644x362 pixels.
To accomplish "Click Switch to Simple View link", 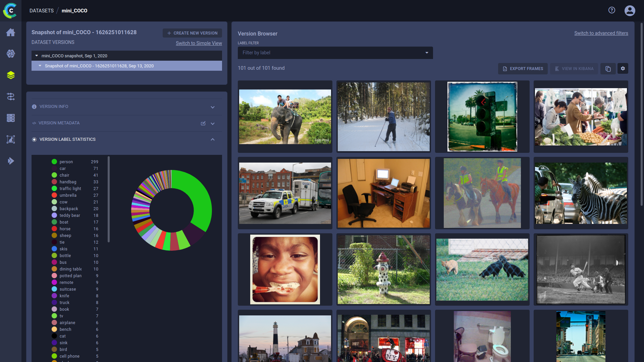I will pos(199,43).
